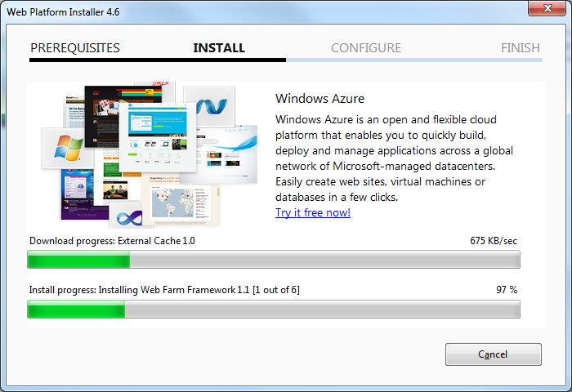The height and width of the screenshot is (392, 572).
Task: Open the Try it free now link
Action: point(313,212)
